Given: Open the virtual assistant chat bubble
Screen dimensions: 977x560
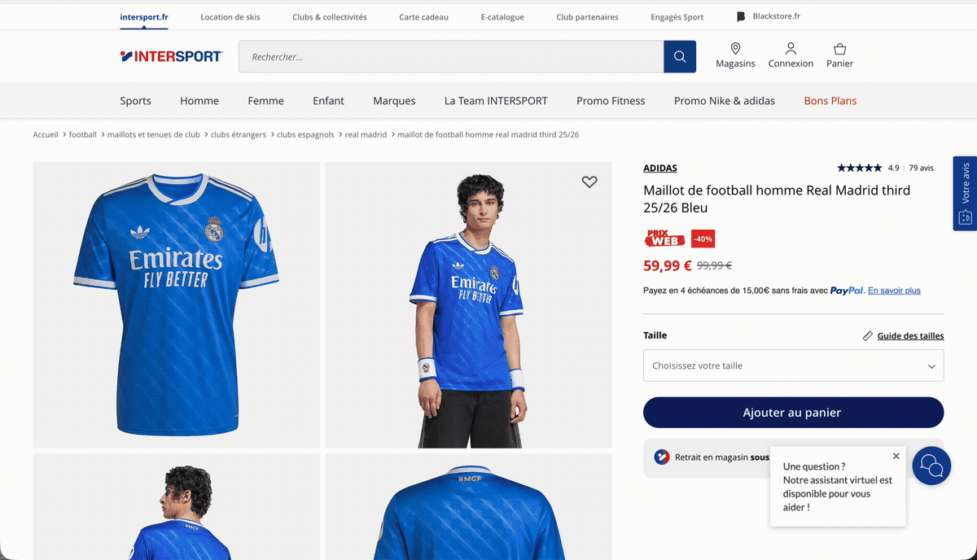Looking at the screenshot, I should coord(931,466).
